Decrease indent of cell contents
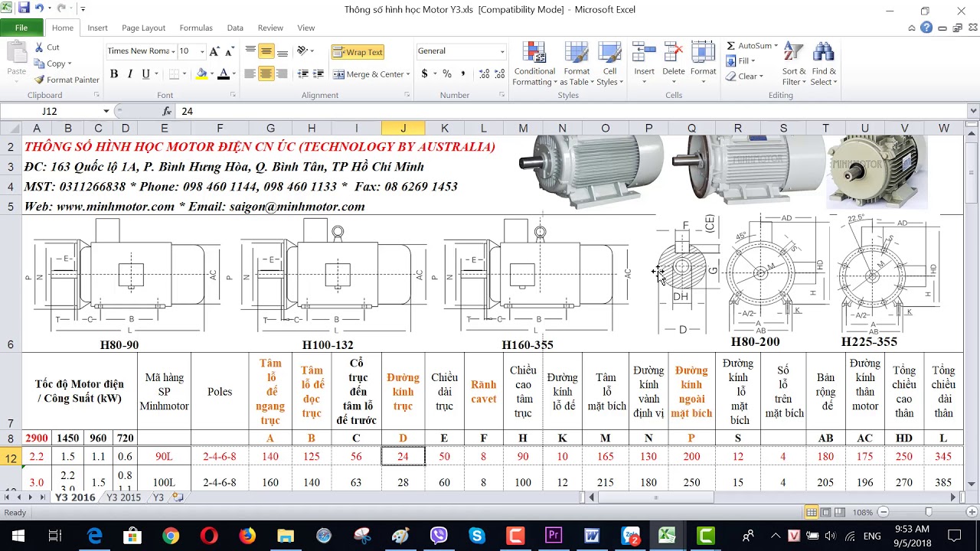Viewport: 980px width, 551px height. 303,74
